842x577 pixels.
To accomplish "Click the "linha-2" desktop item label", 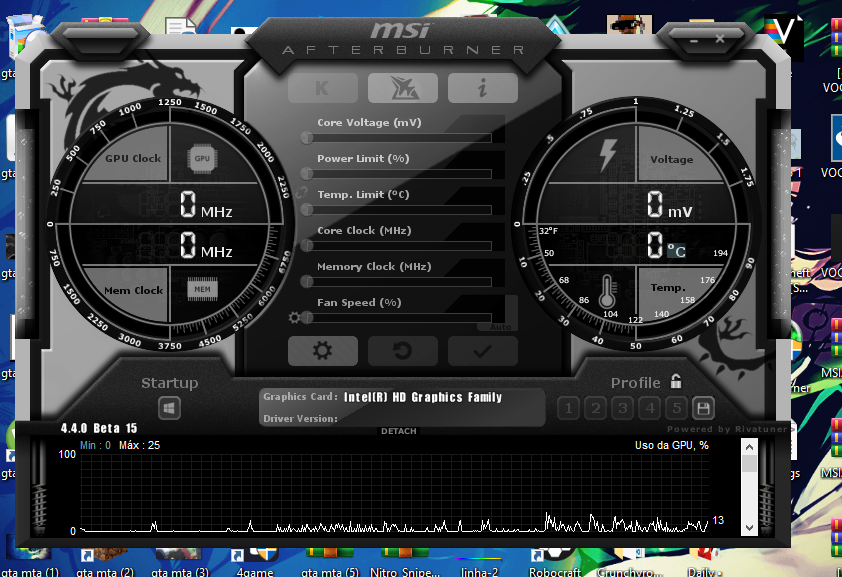I will coord(480,572).
